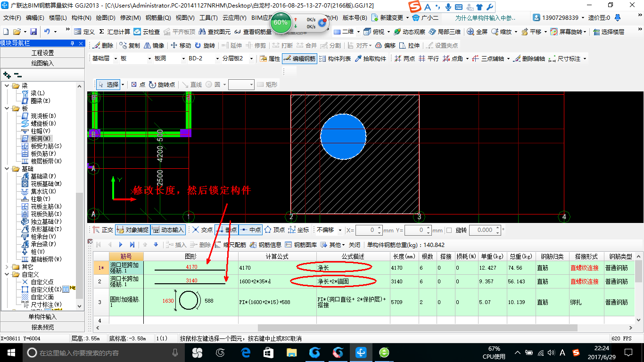Select the 镜像 mirror tool
The image size is (644, 362).
[x=154, y=46]
